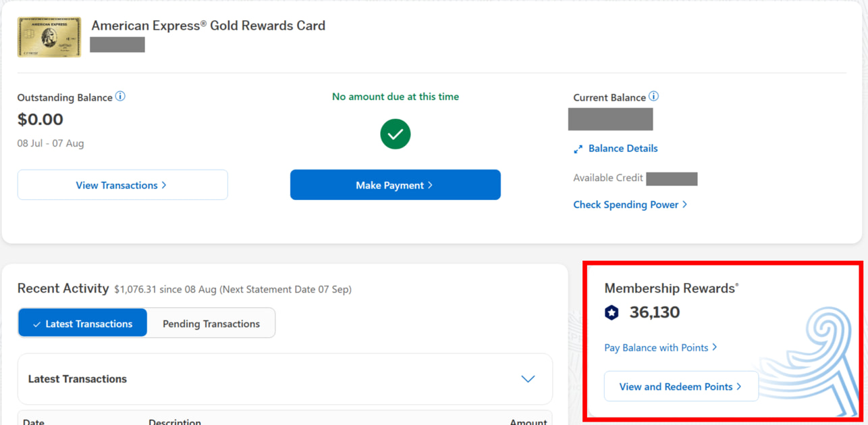Select the Latest Transactions toggle tab
868x425 pixels.
point(82,324)
